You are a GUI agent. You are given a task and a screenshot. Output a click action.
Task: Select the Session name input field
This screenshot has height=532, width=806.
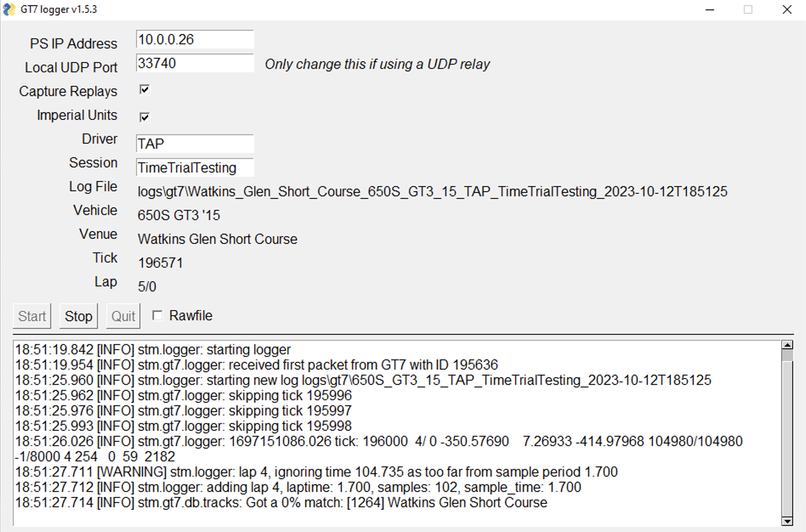pos(195,167)
